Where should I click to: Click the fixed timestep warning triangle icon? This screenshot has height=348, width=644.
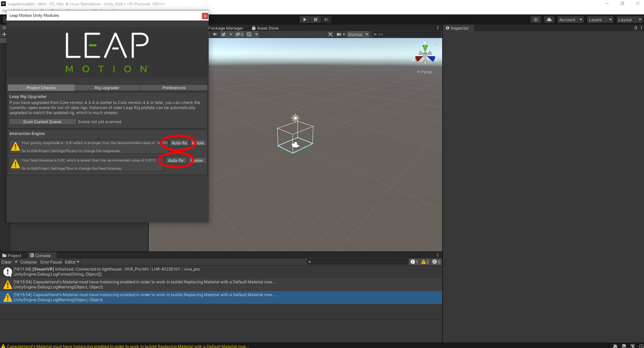[15, 164]
